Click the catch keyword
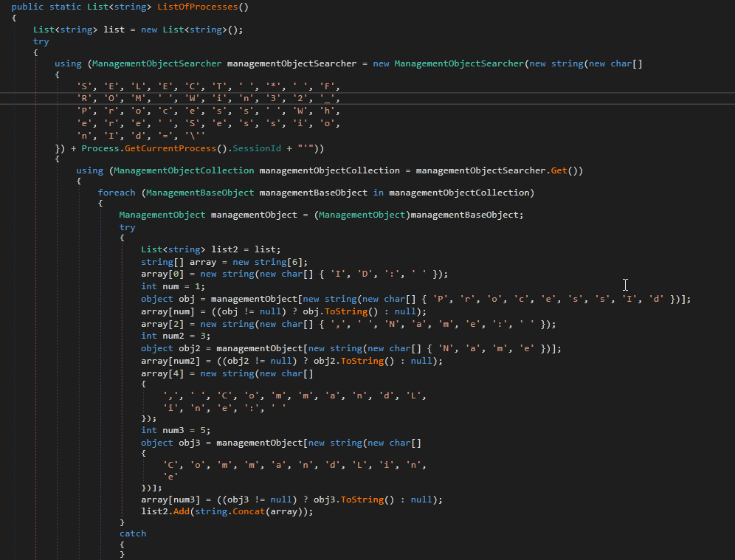Screen dimensions: 735x560 click(133, 533)
